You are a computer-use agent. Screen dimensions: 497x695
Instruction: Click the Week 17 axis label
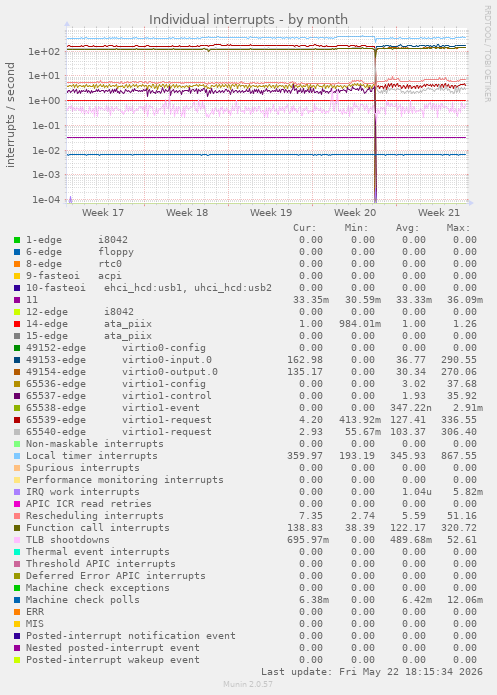(103, 213)
